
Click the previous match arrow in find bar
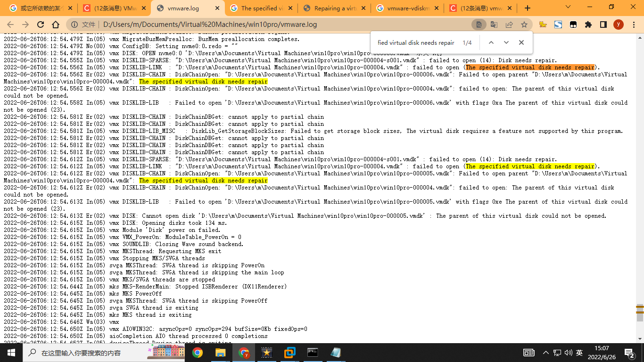491,42
